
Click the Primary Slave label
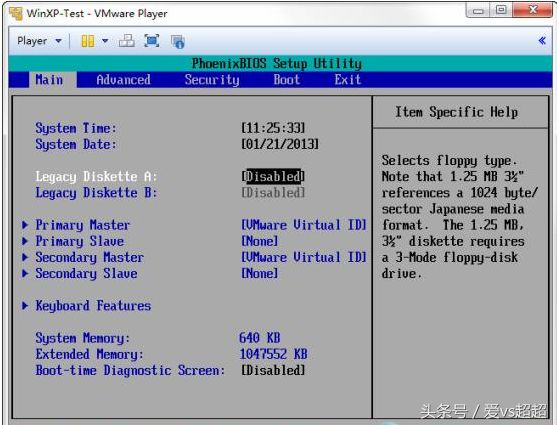point(80,241)
